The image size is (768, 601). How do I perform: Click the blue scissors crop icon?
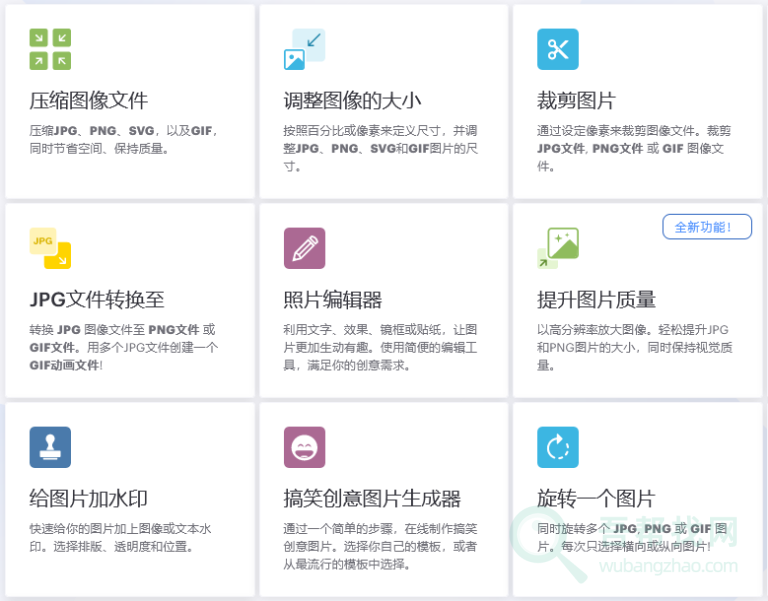tap(558, 49)
